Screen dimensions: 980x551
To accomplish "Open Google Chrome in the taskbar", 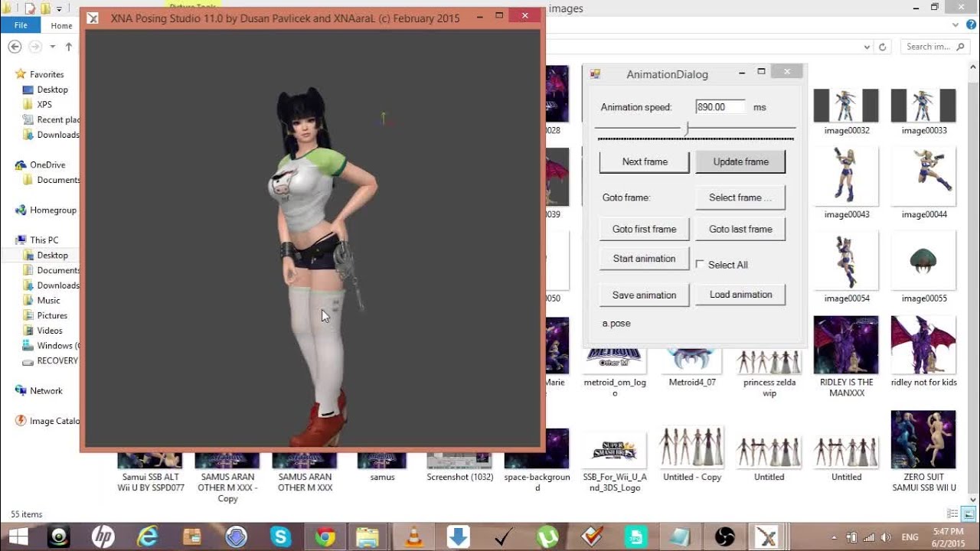I will coord(325,536).
